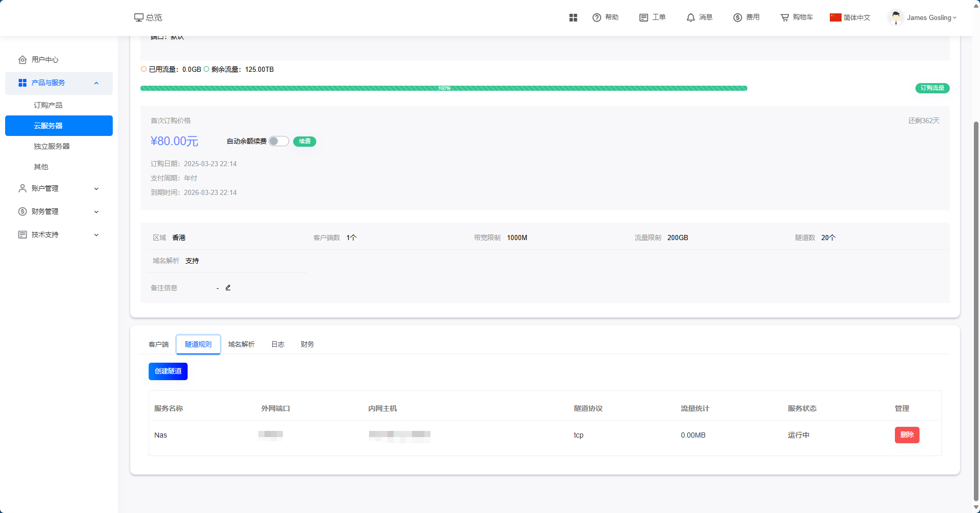Click the 外网端口 column header
The height and width of the screenshot is (513, 980).
tap(276, 408)
